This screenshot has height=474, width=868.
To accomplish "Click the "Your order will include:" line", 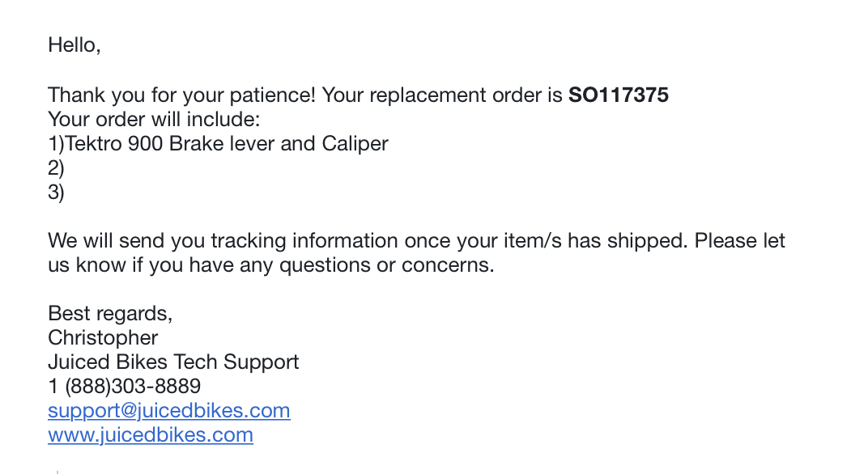I will pos(153,120).
